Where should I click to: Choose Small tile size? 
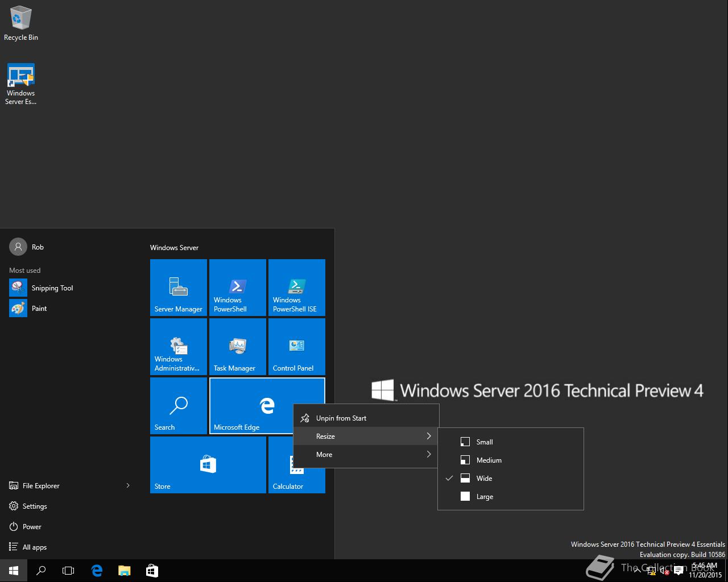coord(511,442)
